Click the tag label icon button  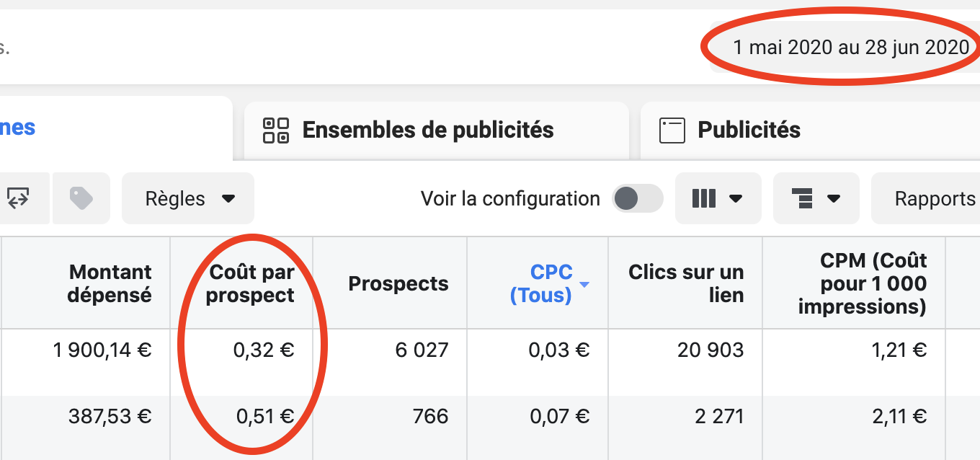coord(81,198)
